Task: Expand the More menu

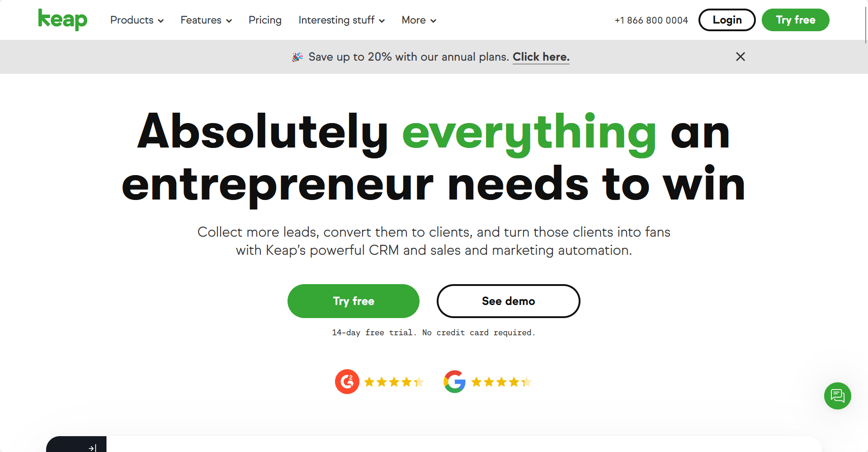Action: [x=419, y=20]
